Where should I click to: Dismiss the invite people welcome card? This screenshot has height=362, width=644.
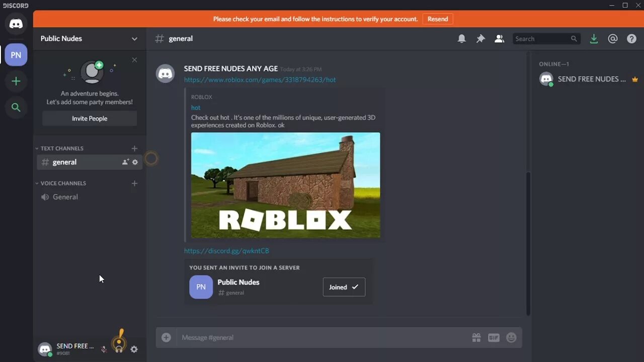[134, 60]
